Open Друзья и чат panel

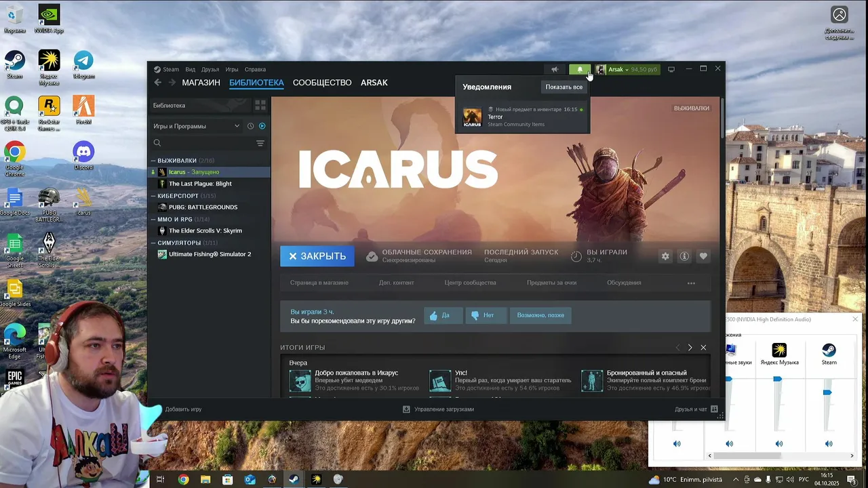[x=696, y=409]
